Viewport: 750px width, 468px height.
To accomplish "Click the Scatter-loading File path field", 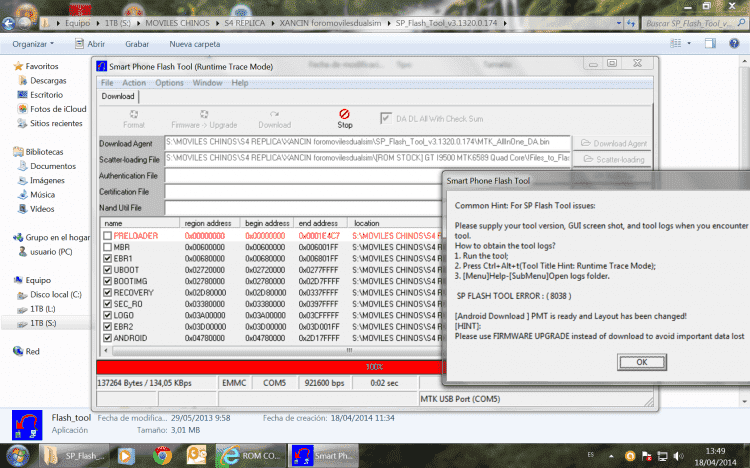I will tap(367, 158).
